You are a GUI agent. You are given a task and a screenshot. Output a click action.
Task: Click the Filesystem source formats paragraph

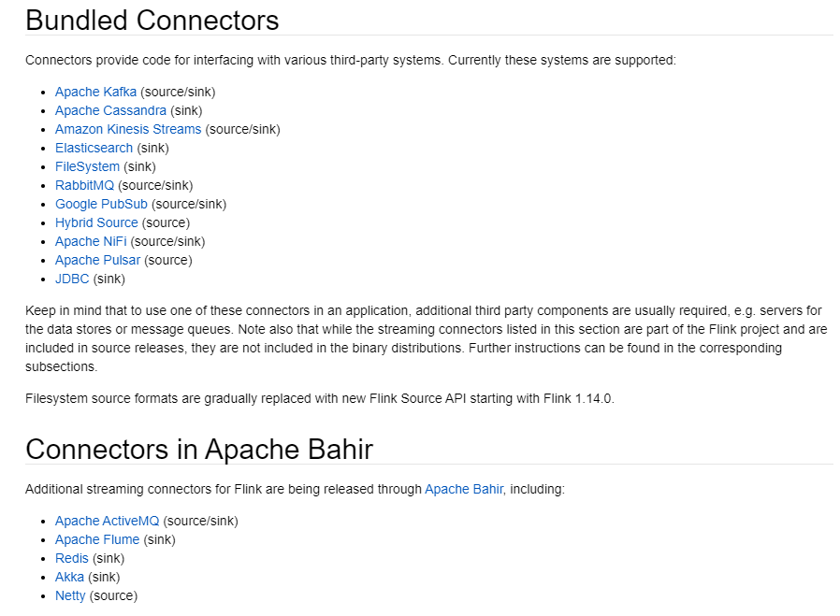[x=320, y=399]
